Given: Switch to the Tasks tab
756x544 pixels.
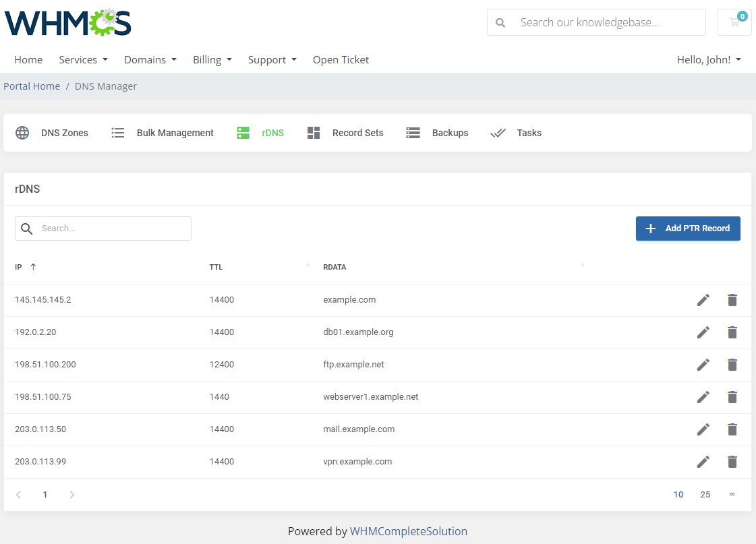Looking at the screenshot, I should [516, 133].
